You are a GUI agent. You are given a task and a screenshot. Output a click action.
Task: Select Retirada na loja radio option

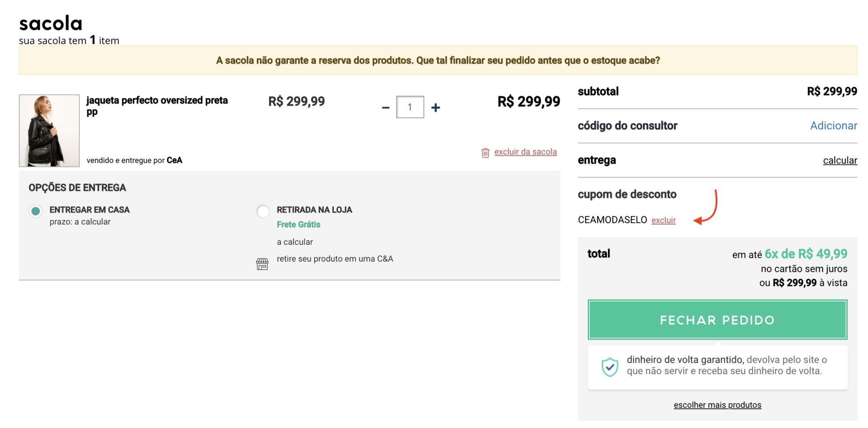[x=263, y=211]
